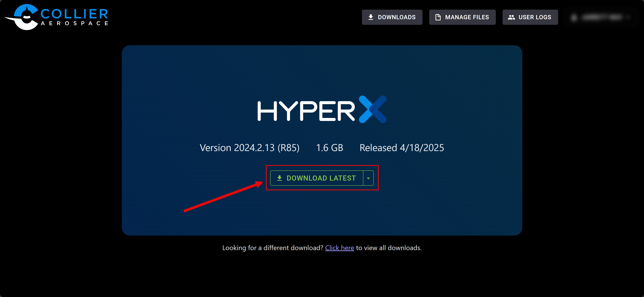Click the Download Latest button

coord(316,178)
